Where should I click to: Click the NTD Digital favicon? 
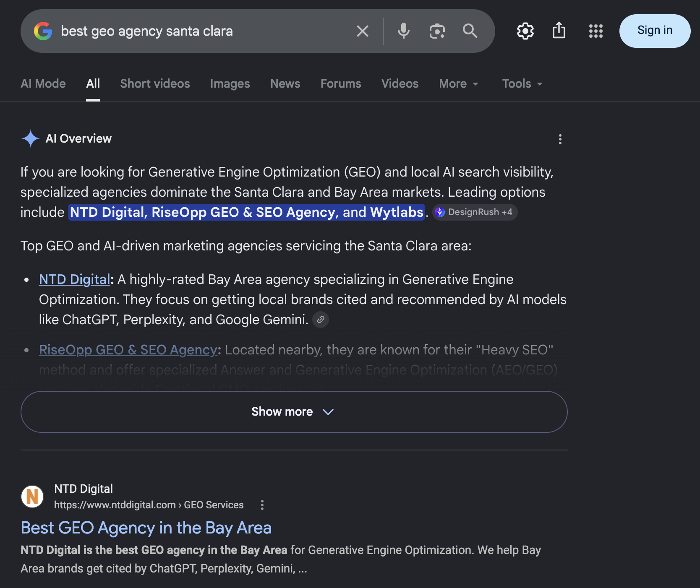coord(32,497)
